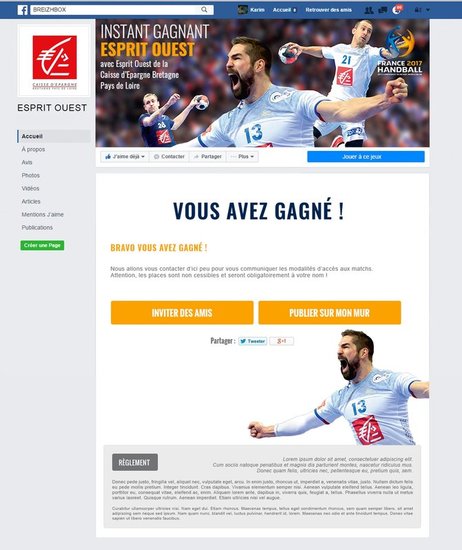Viewport: 462px width, 550px height.
Task: Open the account settings dropdown arrow
Action: pyautogui.click(x=428, y=10)
